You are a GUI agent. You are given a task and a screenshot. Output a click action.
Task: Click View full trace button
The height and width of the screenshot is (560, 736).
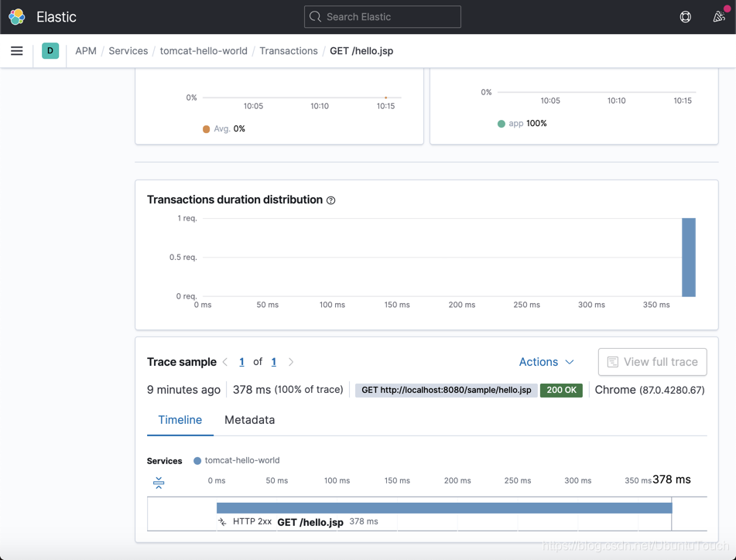coord(652,362)
